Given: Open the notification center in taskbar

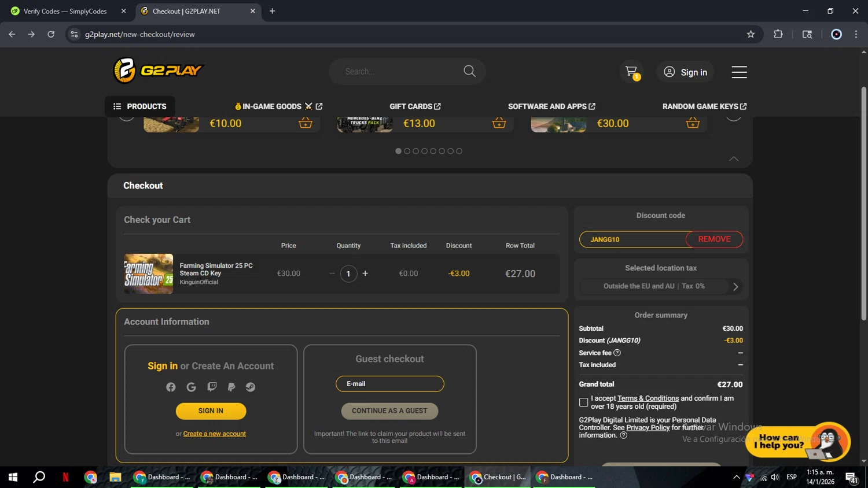Looking at the screenshot, I should click(852, 477).
